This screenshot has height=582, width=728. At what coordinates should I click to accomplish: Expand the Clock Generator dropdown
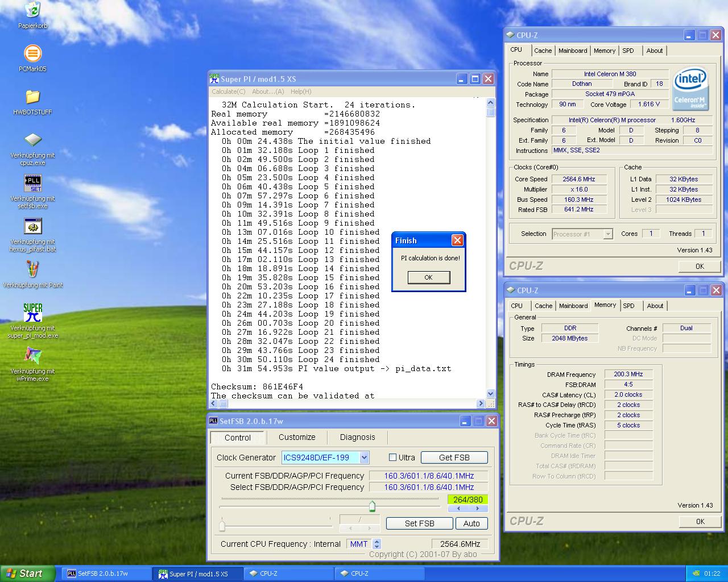(365, 458)
